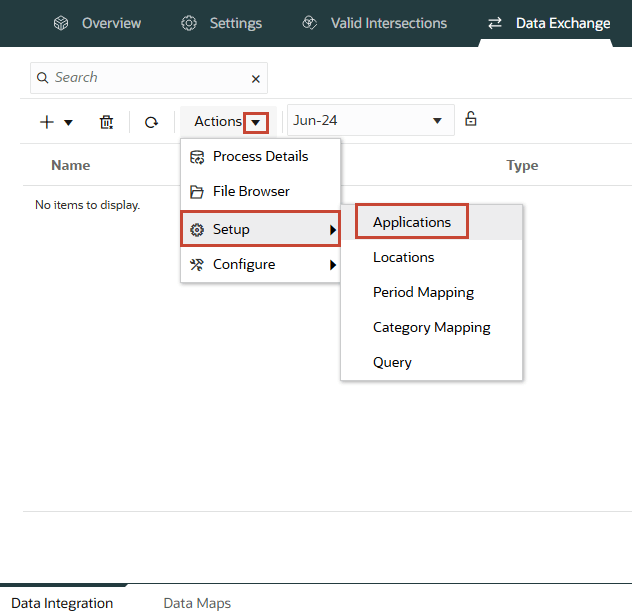The width and height of the screenshot is (632, 611).
Task: Select the Data Exchange tab
Action: point(549,23)
